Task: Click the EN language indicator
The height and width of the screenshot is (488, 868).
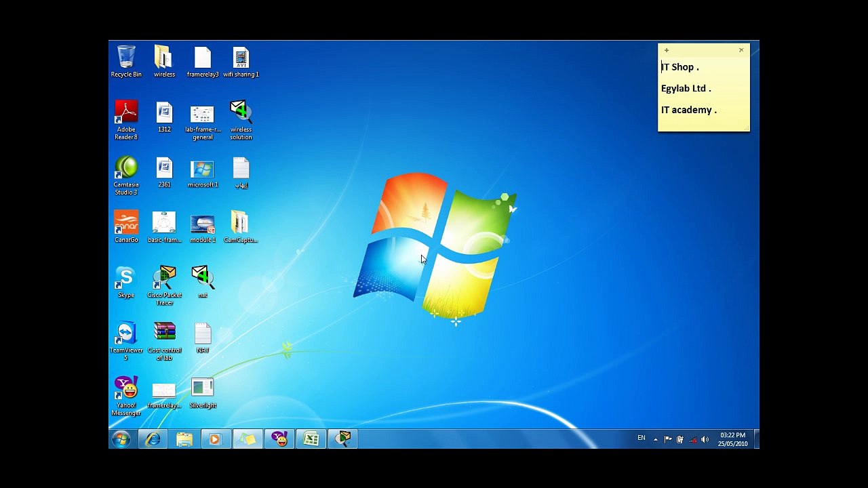Action: 642,439
